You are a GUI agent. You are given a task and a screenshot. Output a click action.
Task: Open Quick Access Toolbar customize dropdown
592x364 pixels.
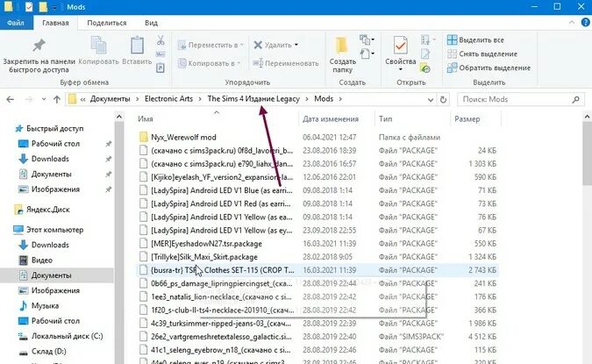[54, 7]
